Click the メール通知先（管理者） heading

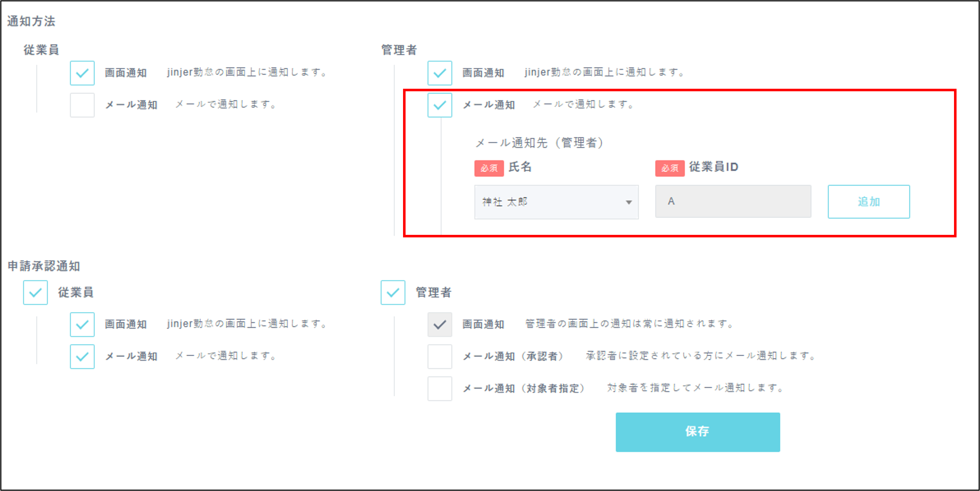click(x=539, y=143)
